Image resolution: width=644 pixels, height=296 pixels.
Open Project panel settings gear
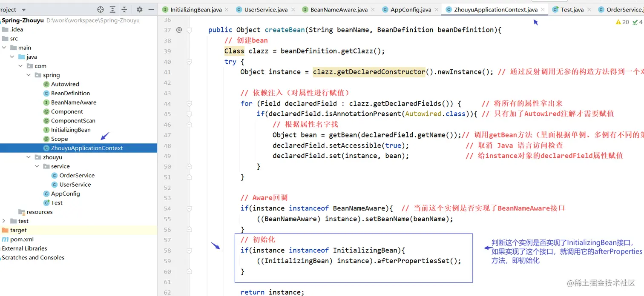coord(139,9)
